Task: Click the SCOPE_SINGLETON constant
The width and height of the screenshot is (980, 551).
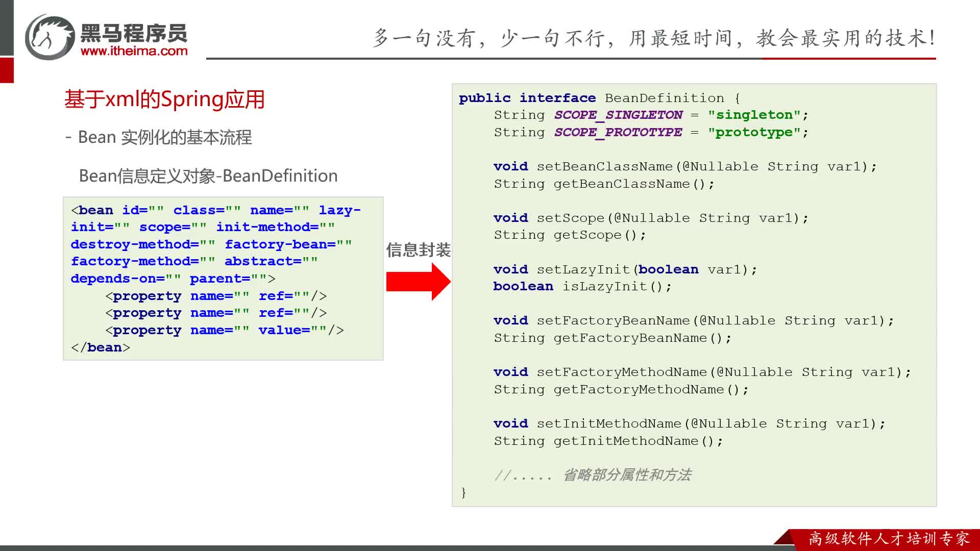Action: tap(618, 115)
